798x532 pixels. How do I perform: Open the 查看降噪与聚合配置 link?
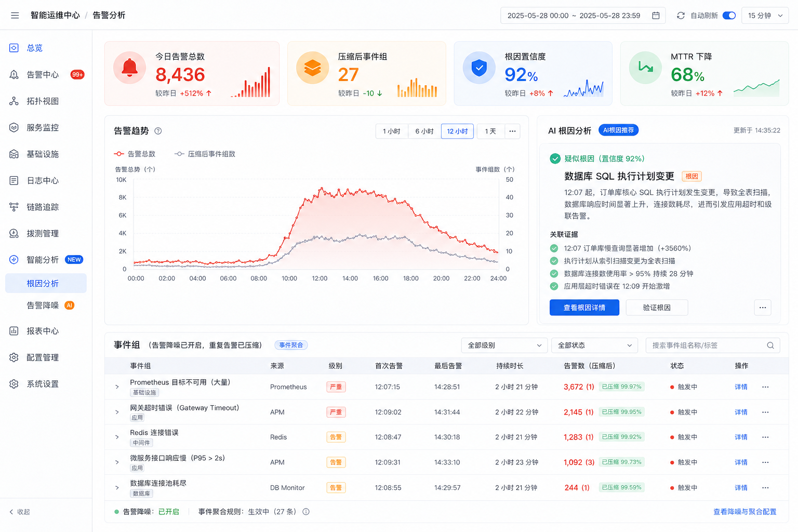point(744,512)
